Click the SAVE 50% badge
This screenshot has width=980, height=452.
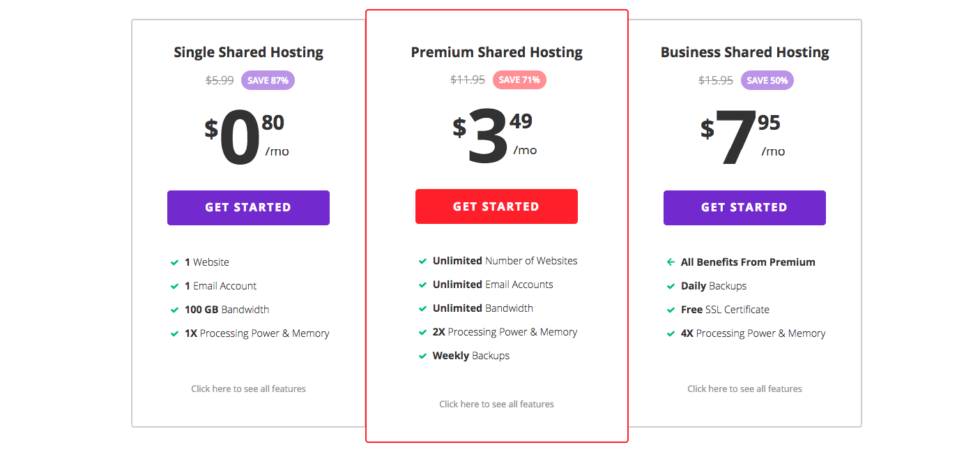coord(767,80)
